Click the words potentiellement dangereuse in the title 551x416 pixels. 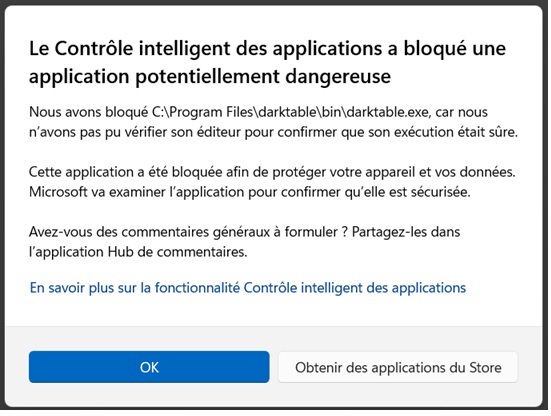pos(263,76)
